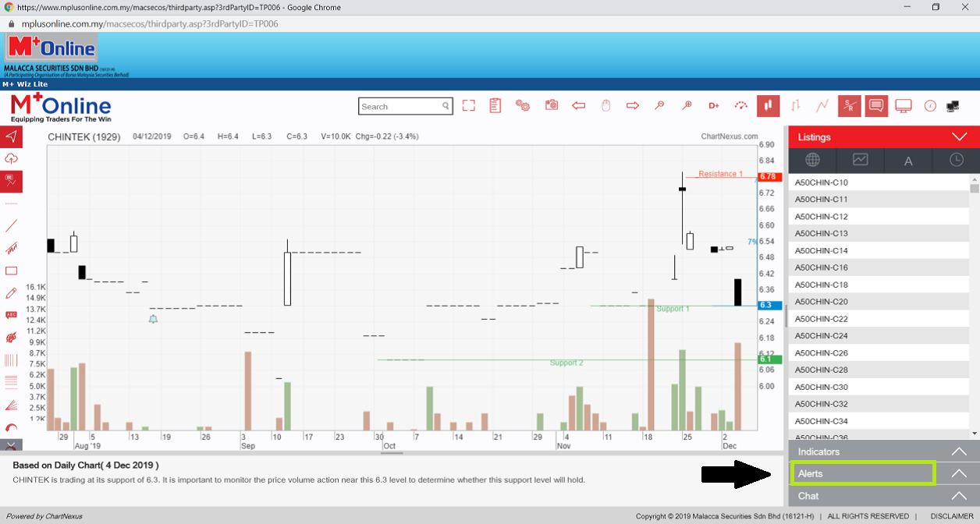Click the ABC text annotation tool
Screen dimensions: 980x524
click(11, 315)
